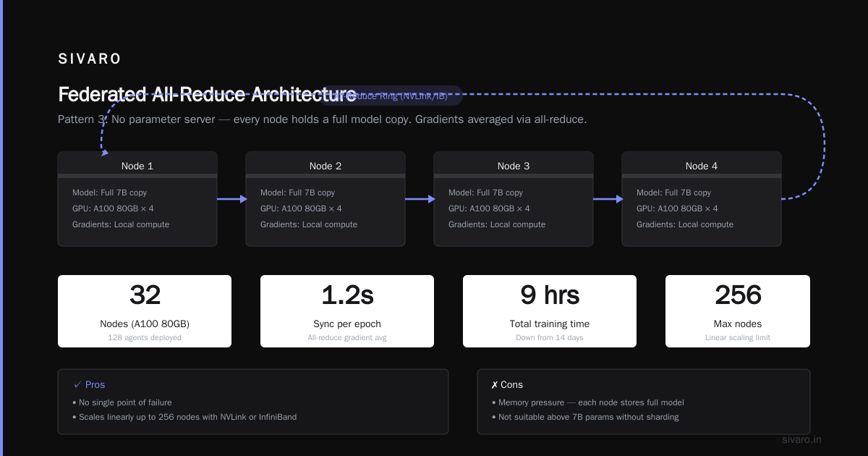Click the 256 stat value
The image size is (868, 456).
[x=738, y=295]
